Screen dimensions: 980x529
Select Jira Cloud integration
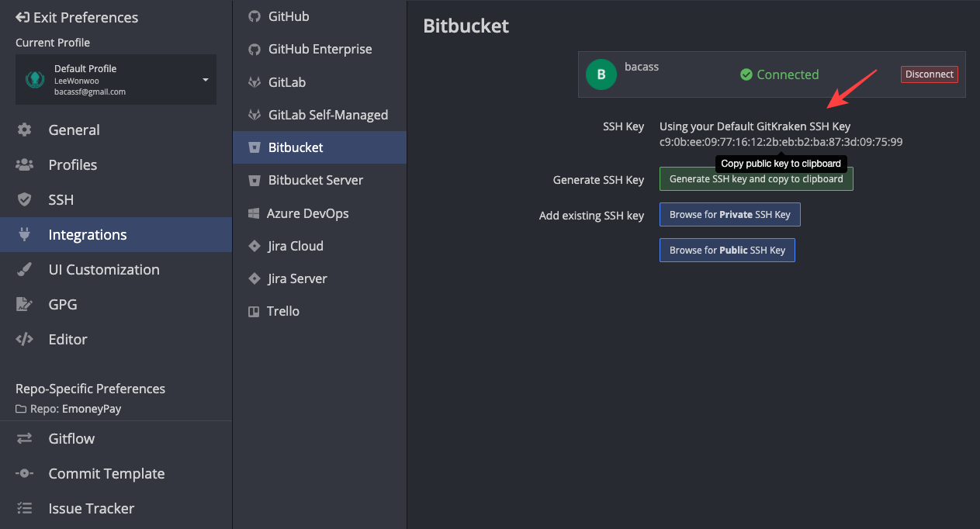point(320,246)
